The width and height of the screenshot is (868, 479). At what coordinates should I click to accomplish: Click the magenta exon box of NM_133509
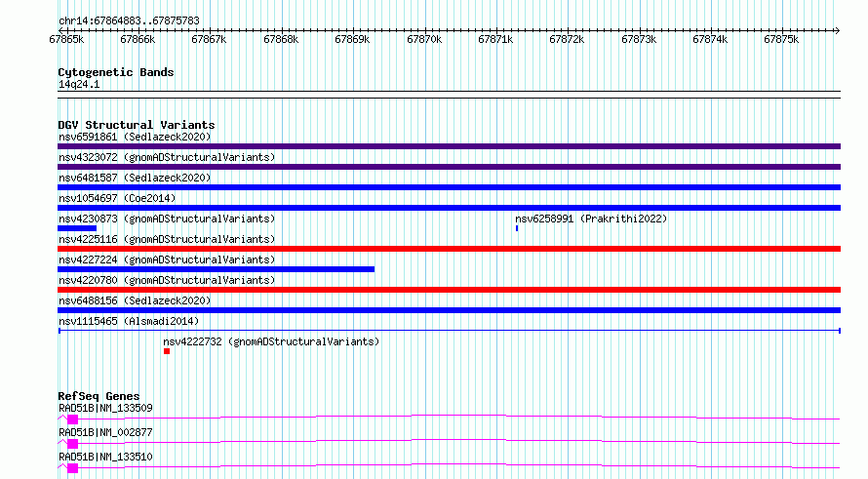[72, 419]
